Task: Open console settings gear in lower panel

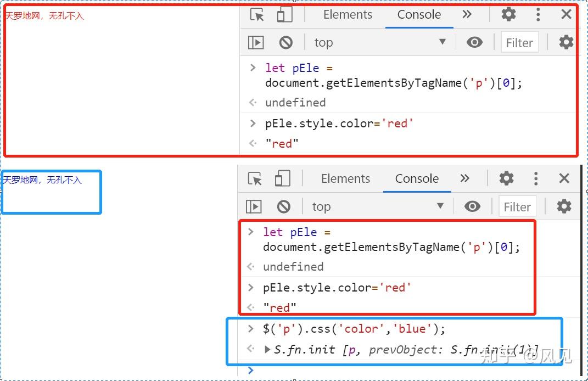Action: 564,206
